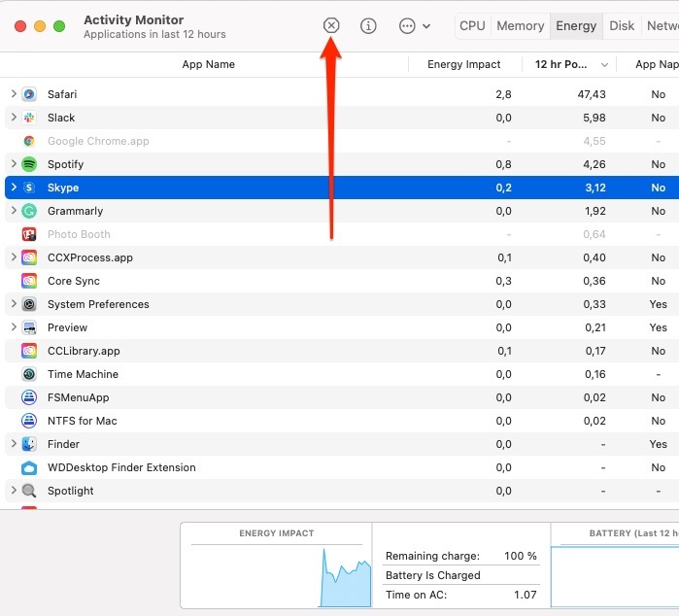Expand the Finder process row
679x616 pixels.
14,444
